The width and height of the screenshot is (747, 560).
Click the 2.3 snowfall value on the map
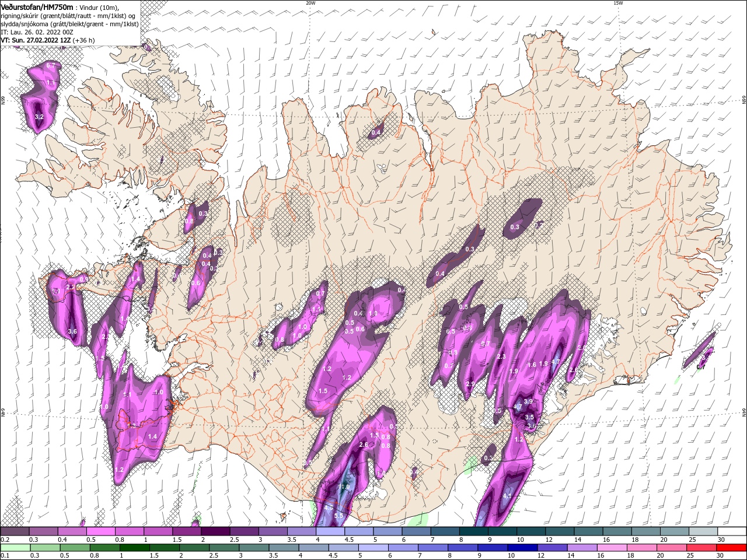tap(501, 356)
